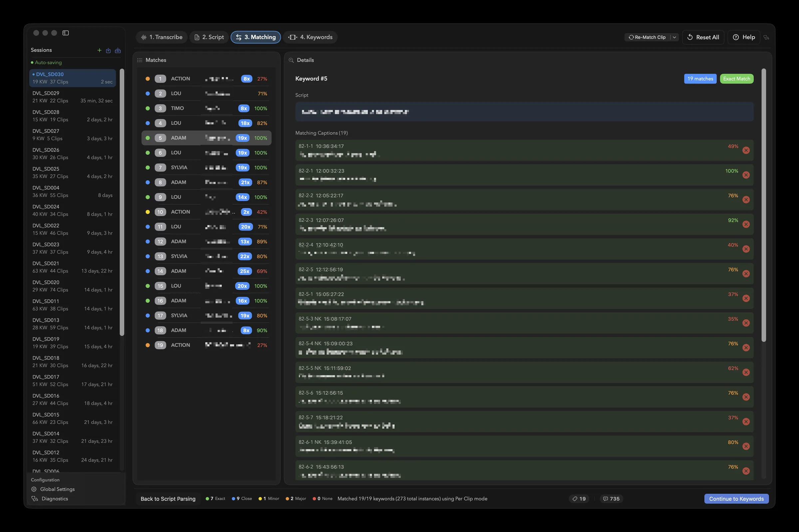Click the Re-Match Clip button
The width and height of the screenshot is (799, 532).
coord(647,37)
